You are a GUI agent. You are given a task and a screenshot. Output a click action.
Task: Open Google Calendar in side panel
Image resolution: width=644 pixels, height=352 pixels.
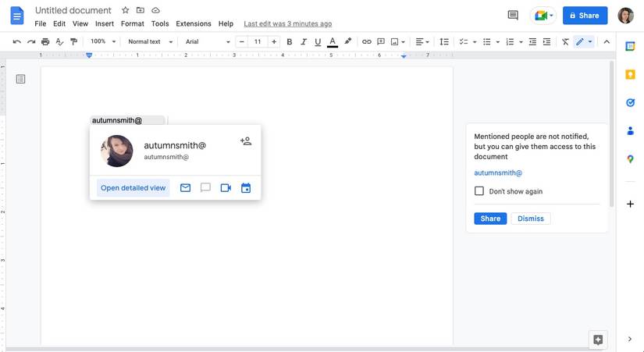pyautogui.click(x=630, y=46)
